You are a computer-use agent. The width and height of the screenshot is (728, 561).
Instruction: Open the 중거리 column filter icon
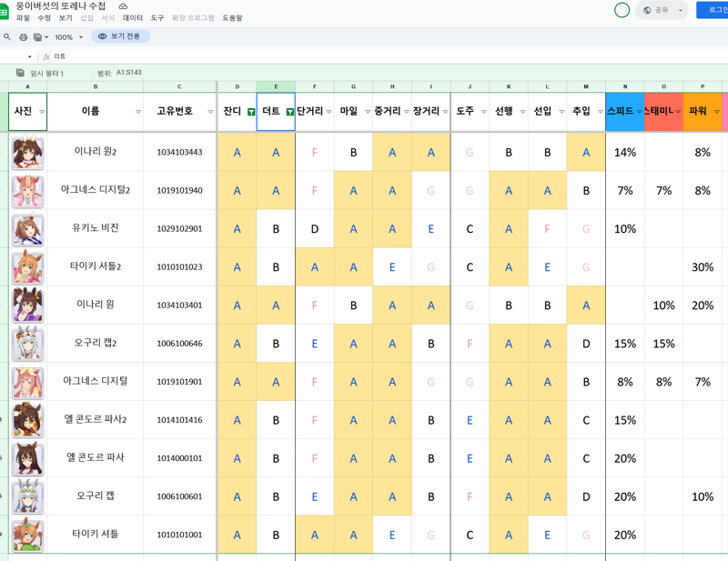406,112
